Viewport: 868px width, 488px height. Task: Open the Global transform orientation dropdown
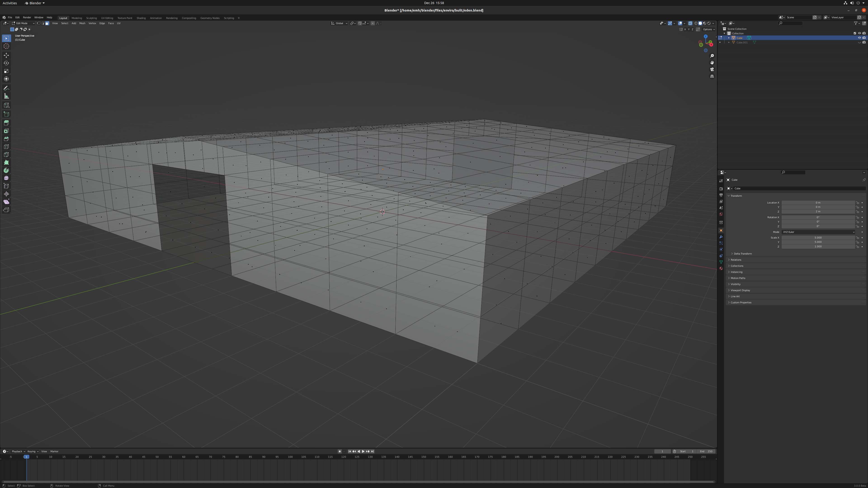pyautogui.click(x=339, y=23)
